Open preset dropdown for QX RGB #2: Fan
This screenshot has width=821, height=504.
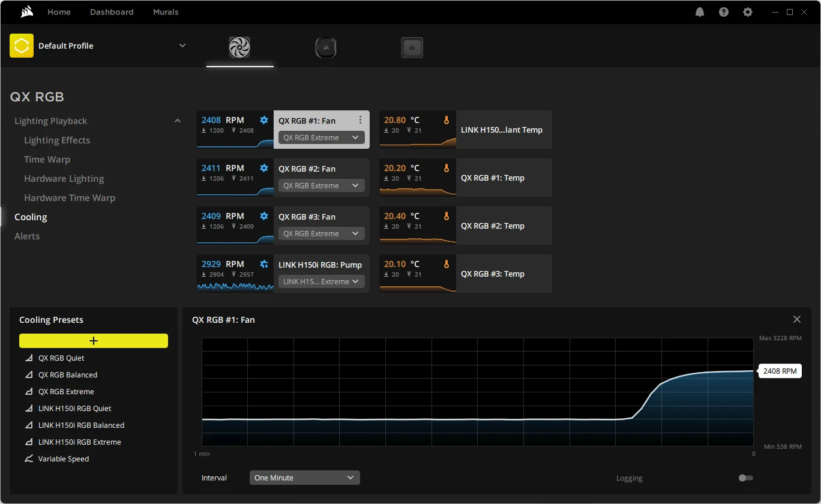322,185
